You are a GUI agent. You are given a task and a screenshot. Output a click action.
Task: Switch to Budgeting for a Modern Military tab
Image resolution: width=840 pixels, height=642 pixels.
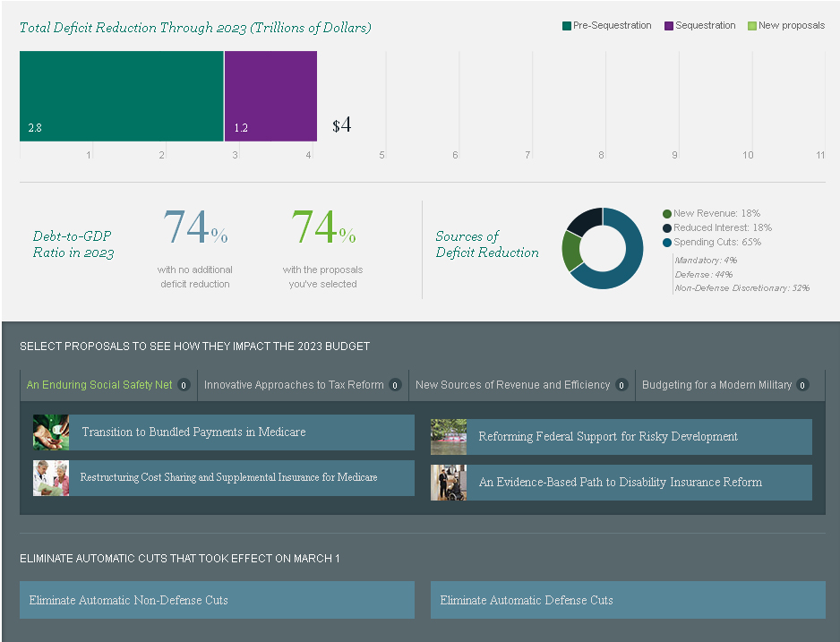[716, 385]
